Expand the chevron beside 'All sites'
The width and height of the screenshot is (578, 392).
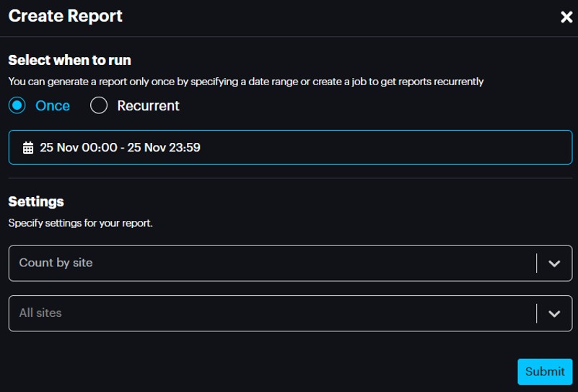click(554, 314)
